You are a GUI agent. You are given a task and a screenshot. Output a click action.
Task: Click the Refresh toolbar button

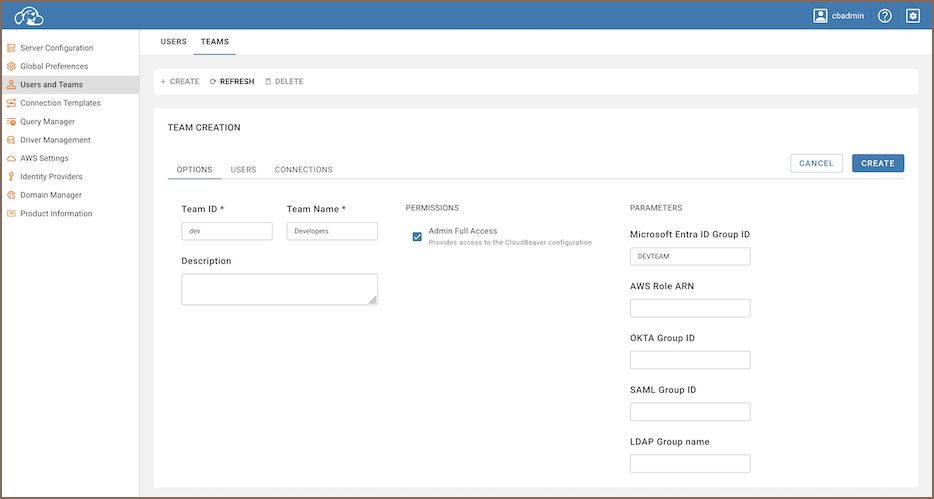(232, 82)
